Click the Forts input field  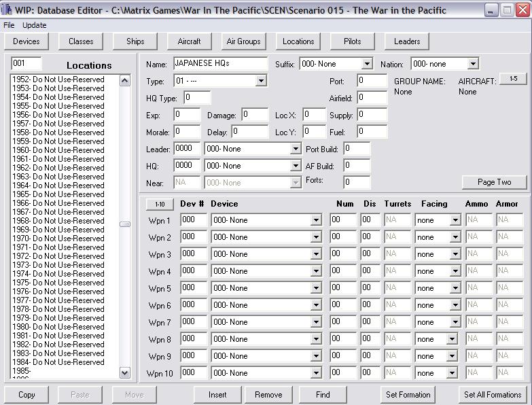[357, 183]
